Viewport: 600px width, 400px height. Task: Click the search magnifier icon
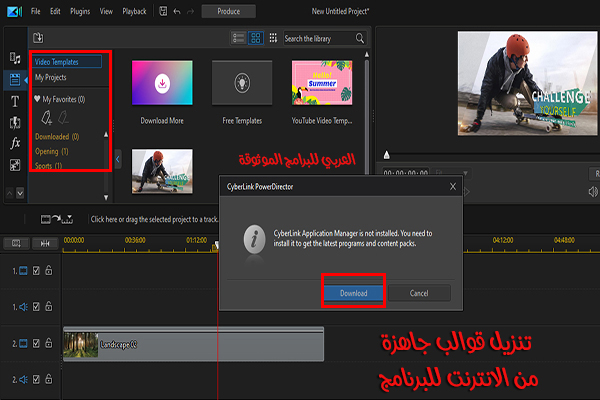[360, 38]
